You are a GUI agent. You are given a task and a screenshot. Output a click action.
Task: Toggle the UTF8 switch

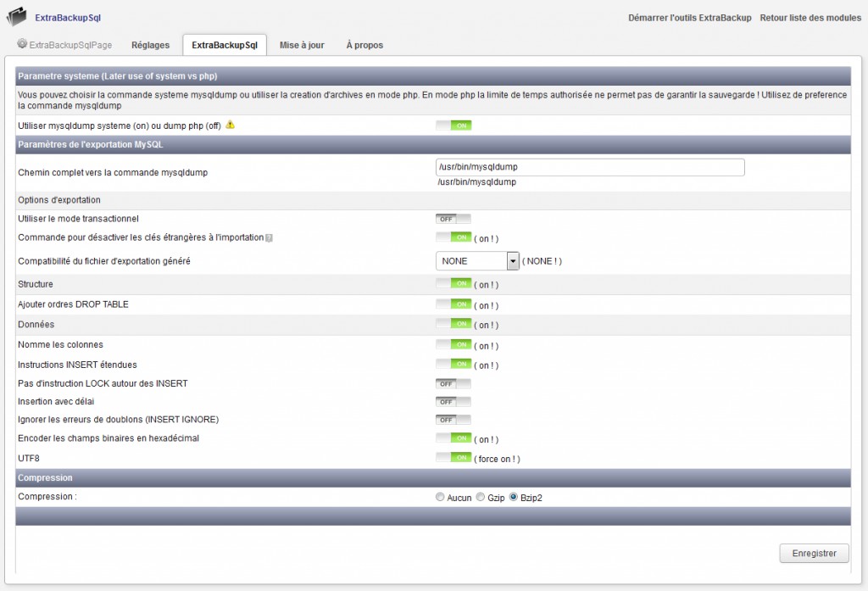[x=453, y=458]
